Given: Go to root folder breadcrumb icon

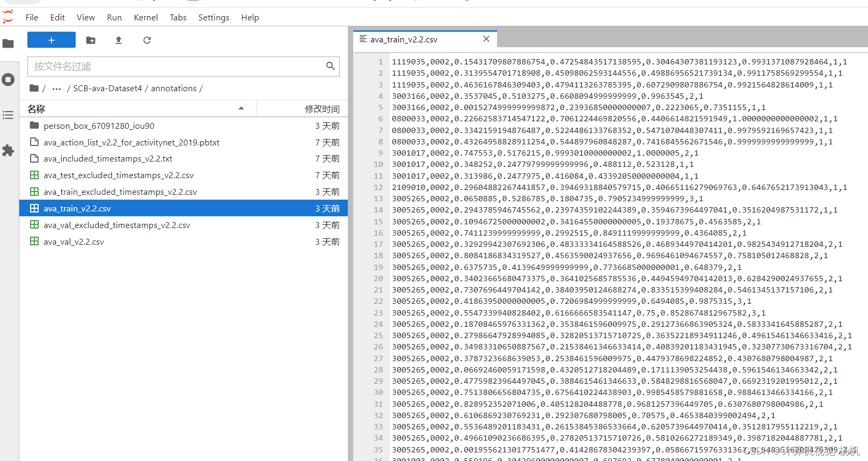Looking at the screenshot, I should (34, 88).
